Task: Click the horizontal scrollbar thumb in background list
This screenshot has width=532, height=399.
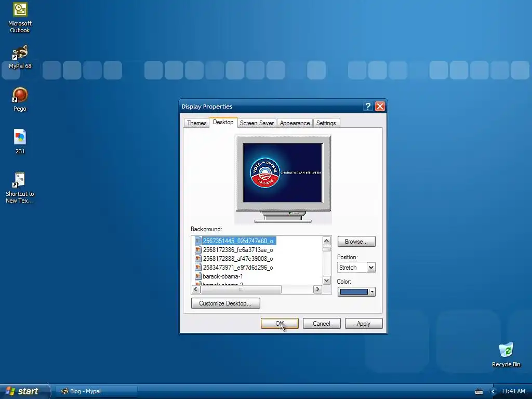Action: pyautogui.click(x=241, y=289)
